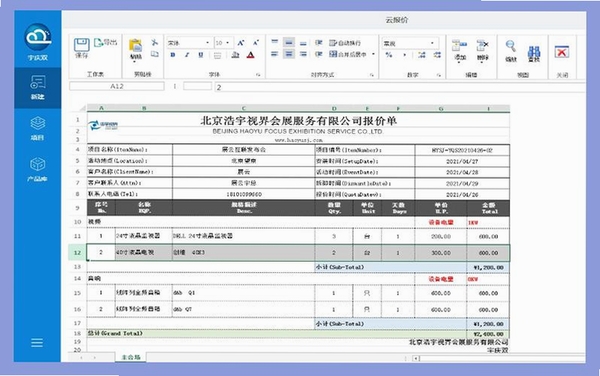Click the increase decimal icon
This screenshot has width=600, height=376.
422,55
